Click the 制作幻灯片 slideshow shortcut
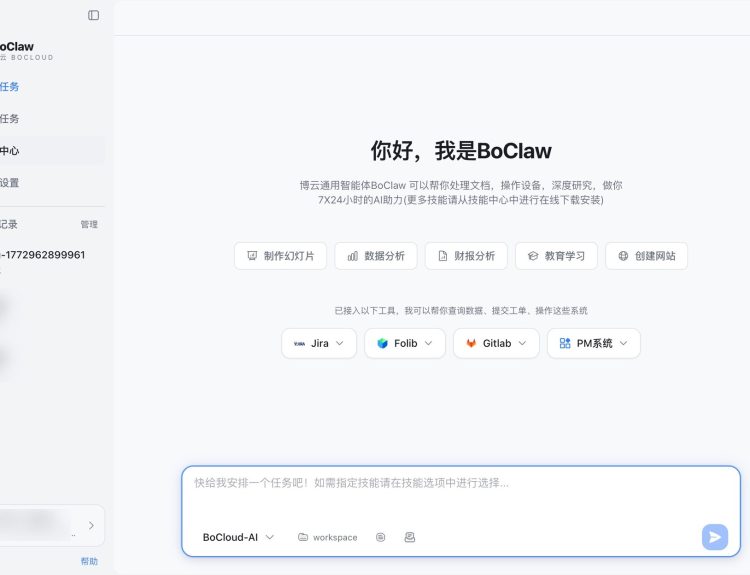Screen dimensions: 750x575 pos(280,256)
